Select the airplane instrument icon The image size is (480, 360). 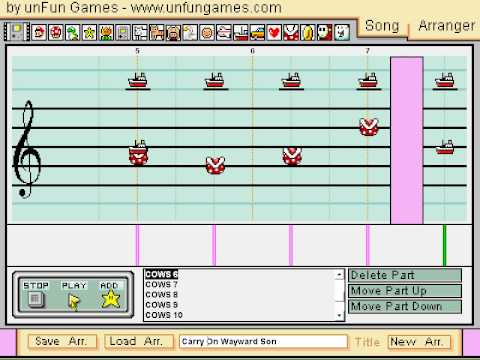pyautogui.click(x=224, y=33)
